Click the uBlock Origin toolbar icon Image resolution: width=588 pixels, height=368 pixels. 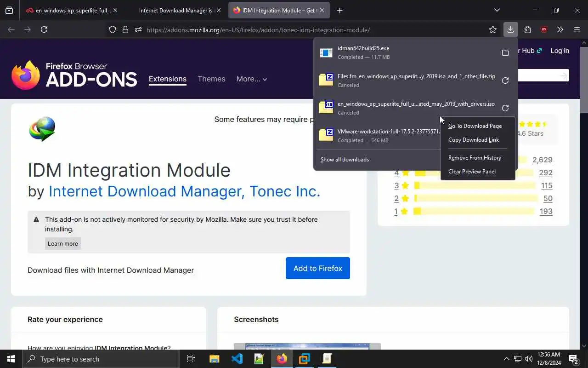544,29
